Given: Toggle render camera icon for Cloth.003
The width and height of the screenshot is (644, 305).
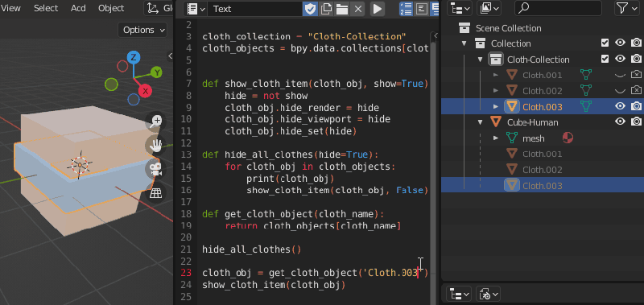Looking at the screenshot, I should (x=636, y=107).
